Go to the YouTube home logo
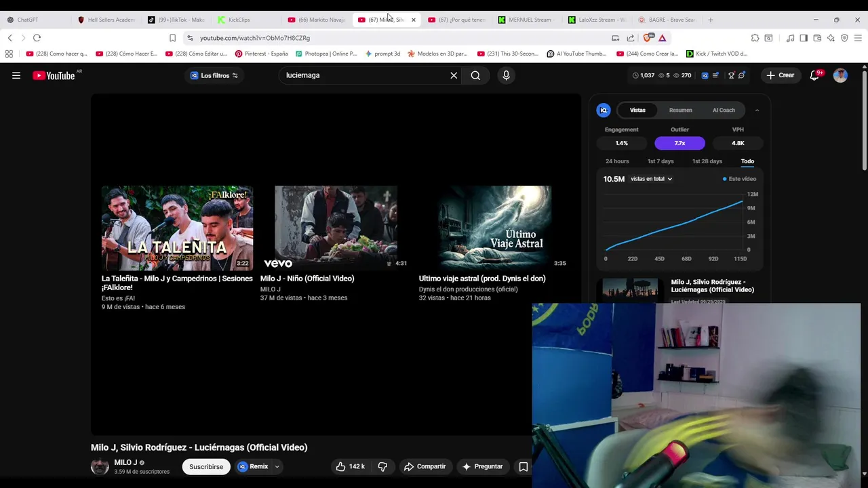This screenshot has width=868, height=488. [54, 75]
